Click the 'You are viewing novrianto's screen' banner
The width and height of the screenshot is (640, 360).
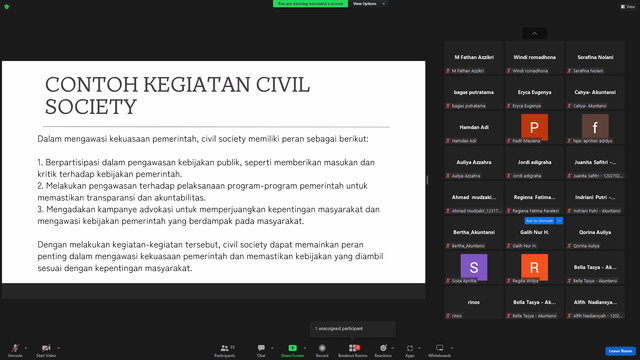[310, 4]
